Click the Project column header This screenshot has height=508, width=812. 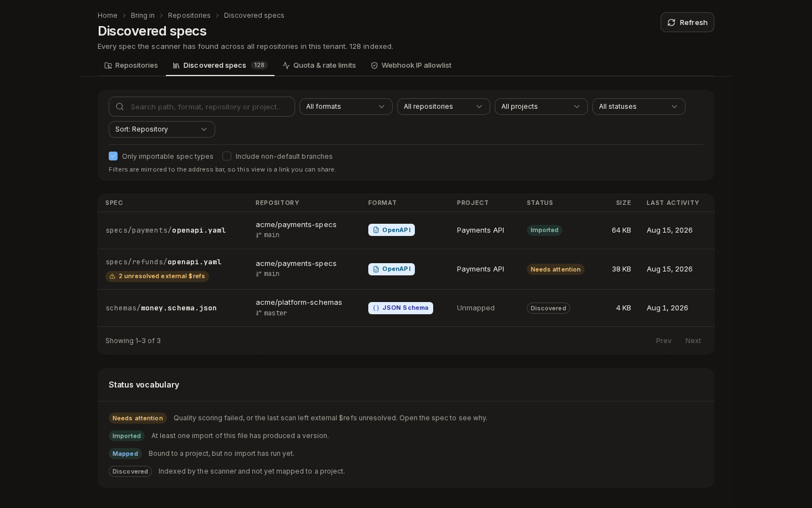473,203
